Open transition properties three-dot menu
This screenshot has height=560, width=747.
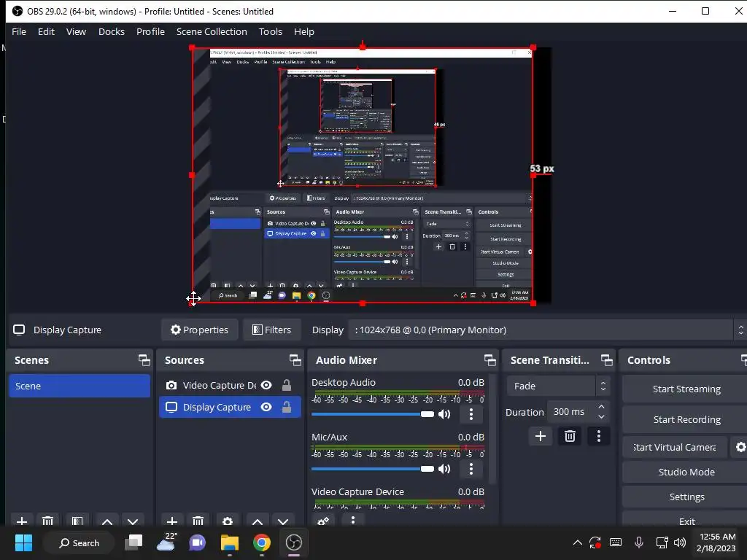599,436
